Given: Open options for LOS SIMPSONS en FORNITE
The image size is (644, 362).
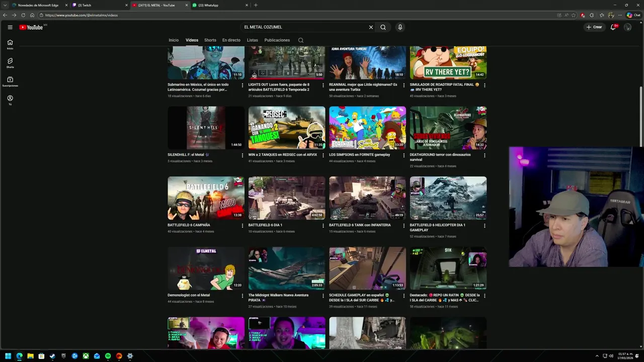Looking at the screenshot, I should pos(404,155).
